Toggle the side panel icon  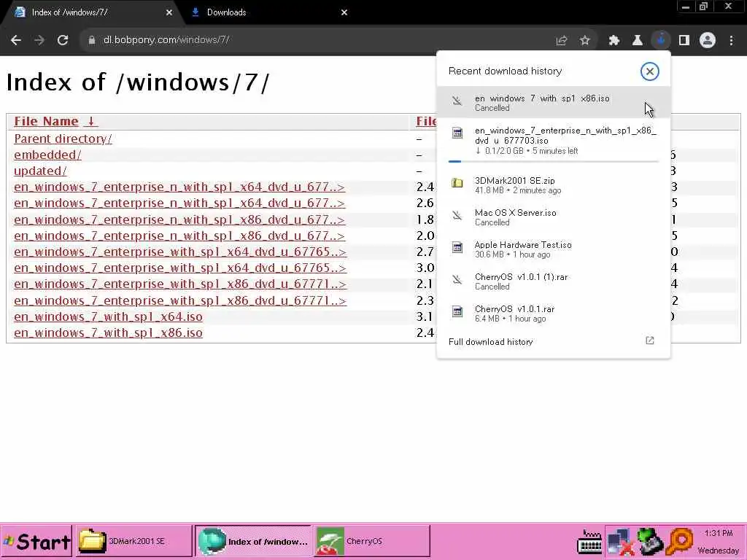click(x=684, y=41)
